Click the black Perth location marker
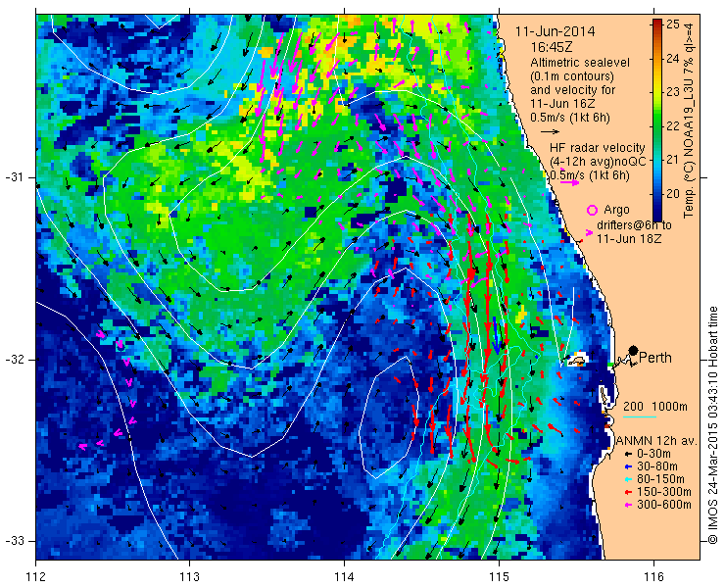This screenshot has width=725, height=588. pyautogui.click(x=634, y=351)
